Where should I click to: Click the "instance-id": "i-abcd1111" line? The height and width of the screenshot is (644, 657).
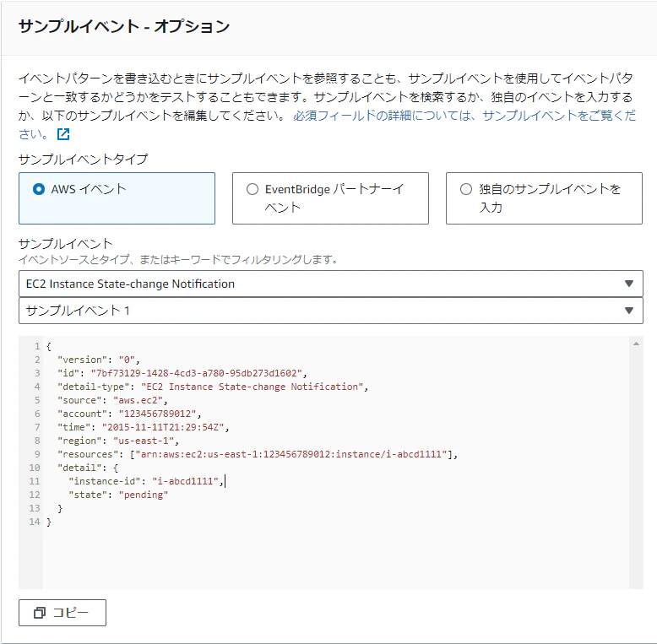pos(146,481)
